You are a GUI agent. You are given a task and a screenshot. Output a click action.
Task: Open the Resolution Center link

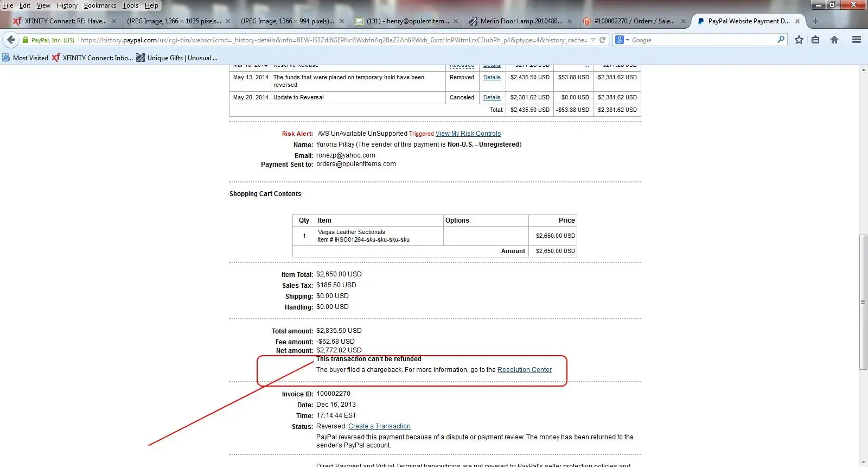pos(524,370)
